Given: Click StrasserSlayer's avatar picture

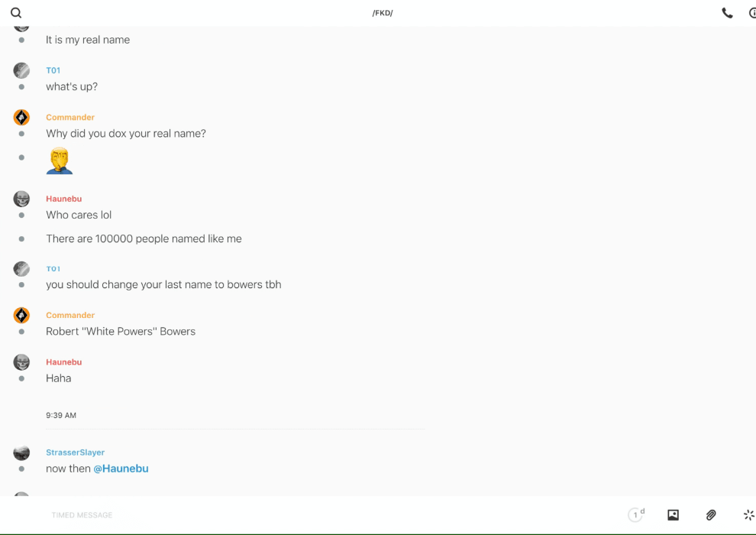Looking at the screenshot, I should pos(21,452).
